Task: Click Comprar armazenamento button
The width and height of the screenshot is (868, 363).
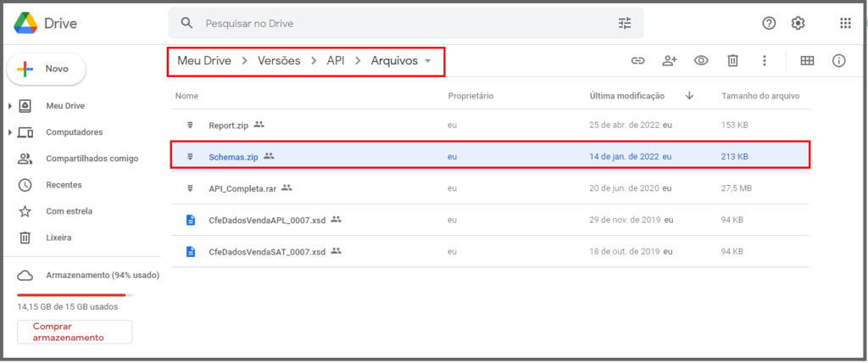Action: (75, 332)
